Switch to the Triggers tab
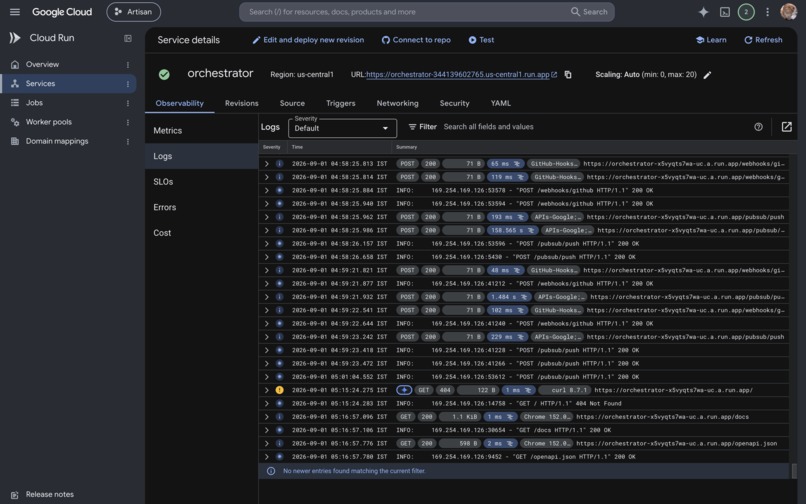The height and width of the screenshot is (504, 806). click(x=340, y=103)
